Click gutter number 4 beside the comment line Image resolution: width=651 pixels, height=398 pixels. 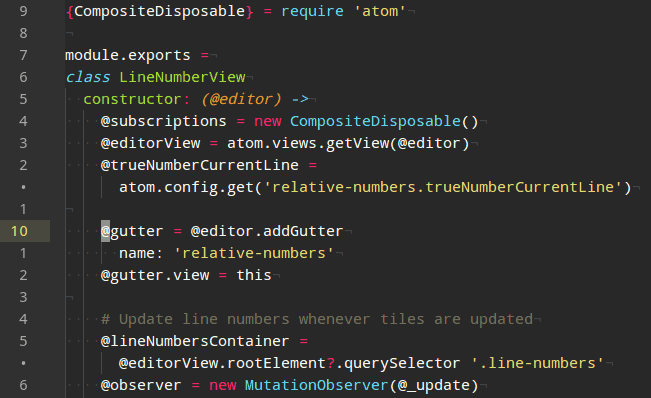23,319
